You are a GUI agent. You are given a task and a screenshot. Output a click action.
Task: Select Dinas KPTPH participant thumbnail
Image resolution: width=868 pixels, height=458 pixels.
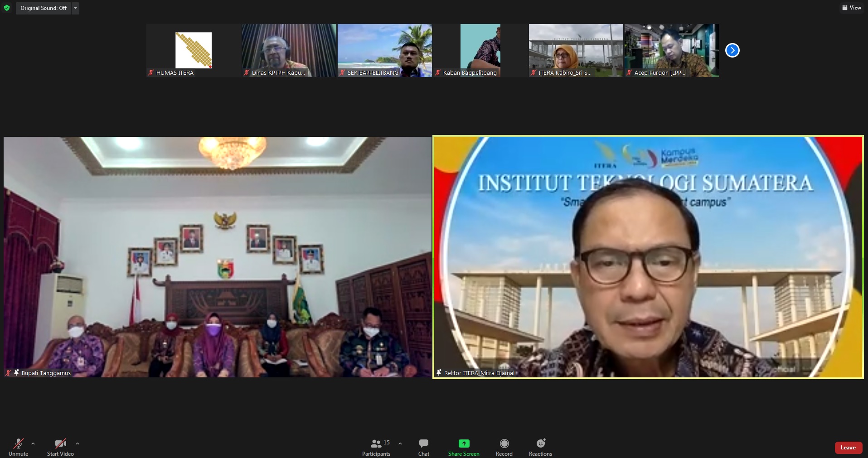(x=289, y=50)
